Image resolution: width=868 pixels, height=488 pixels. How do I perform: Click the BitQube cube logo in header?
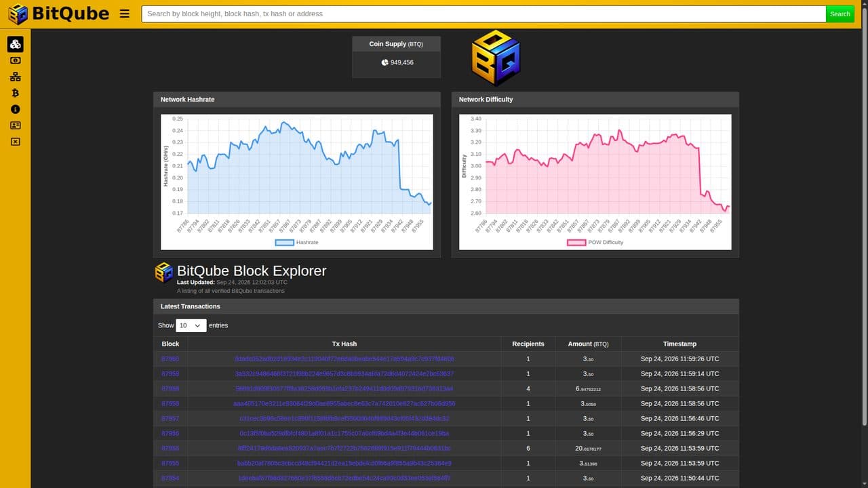[x=18, y=14]
